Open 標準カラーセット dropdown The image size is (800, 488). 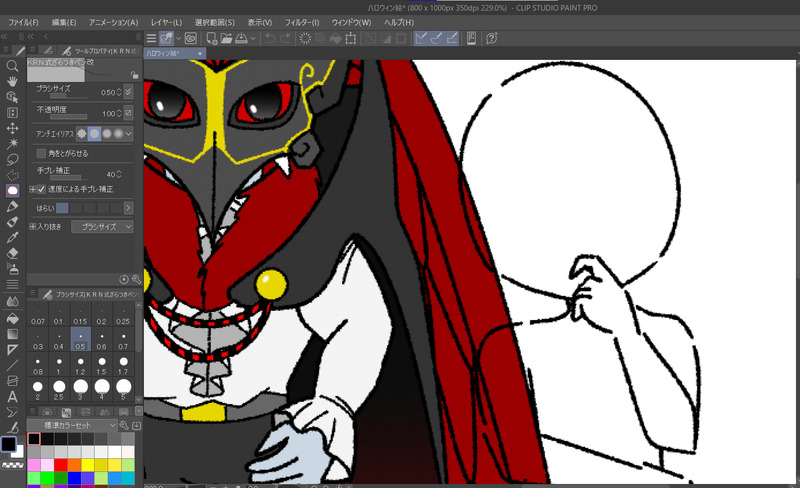72,425
